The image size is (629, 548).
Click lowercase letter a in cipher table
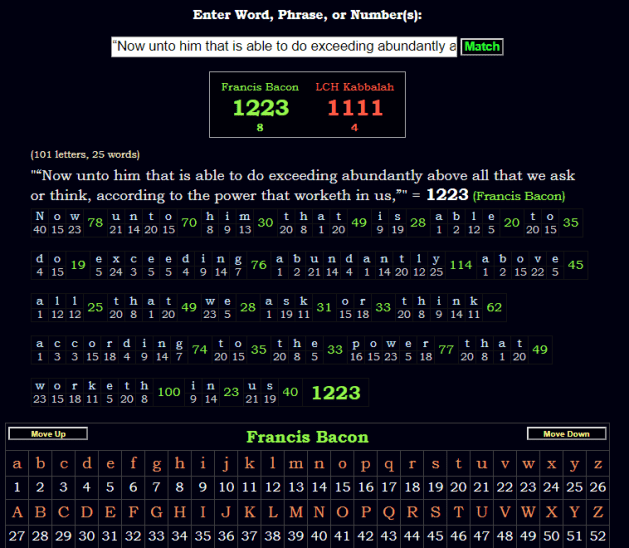pos(17,464)
